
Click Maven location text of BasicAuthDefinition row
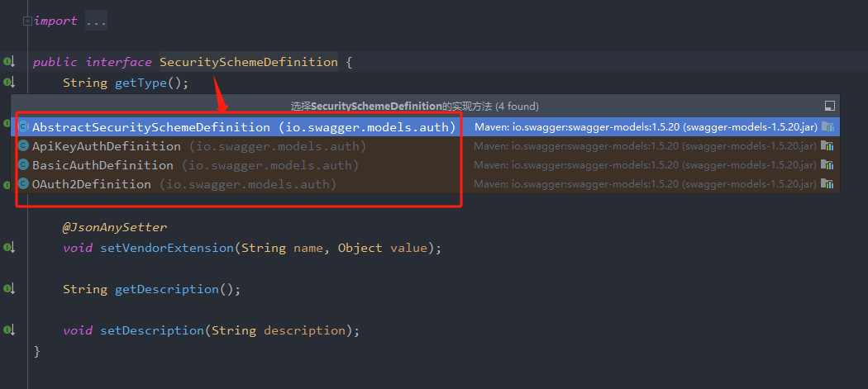pos(645,165)
